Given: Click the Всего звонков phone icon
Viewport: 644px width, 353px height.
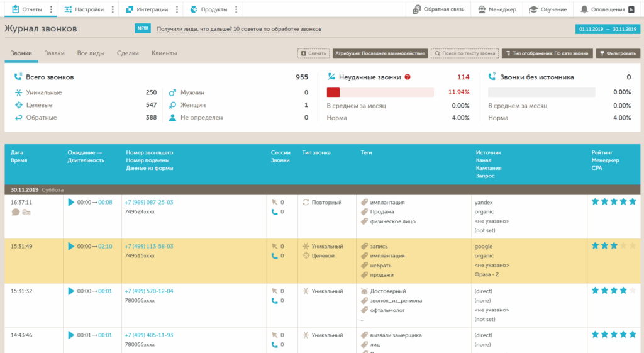Looking at the screenshot, I should [18, 76].
